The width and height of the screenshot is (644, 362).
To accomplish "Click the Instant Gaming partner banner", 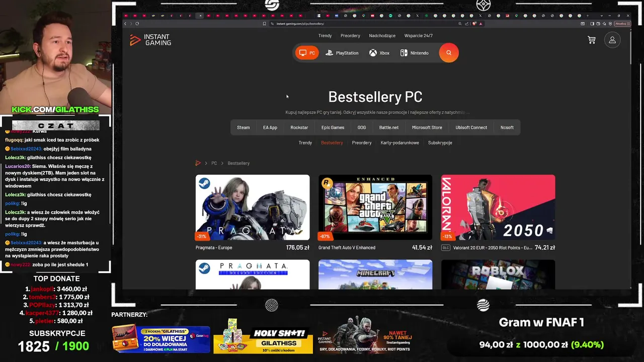I will 366,335.
